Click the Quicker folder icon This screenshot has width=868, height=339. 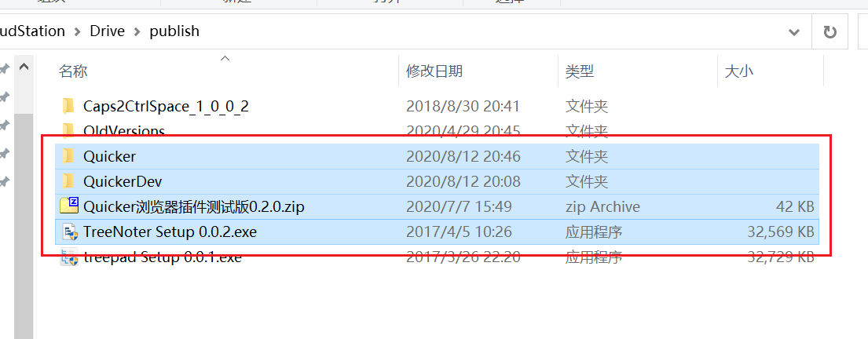pyautogui.click(x=68, y=156)
